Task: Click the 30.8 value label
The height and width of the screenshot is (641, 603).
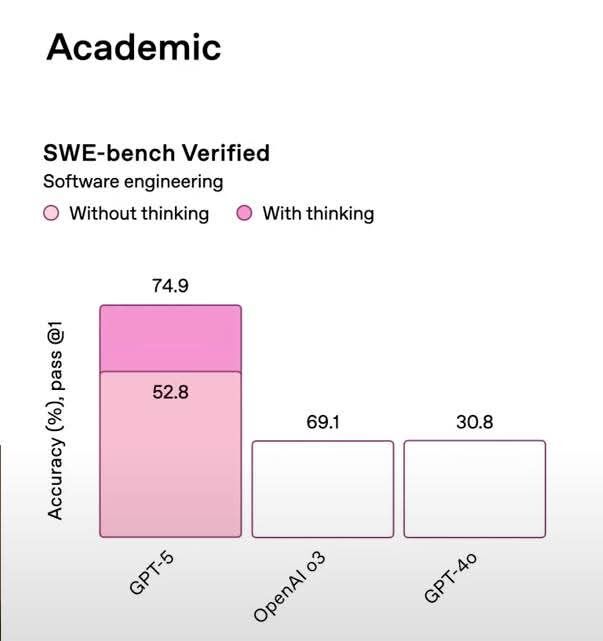Action: click(474, 422)
